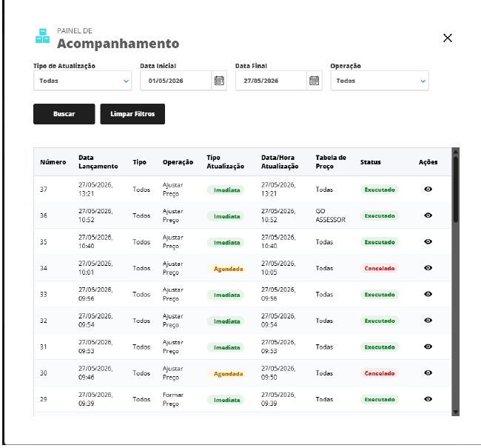Image resolution: width=481 pixels, height=448 pixels.
Task: Click the scrollbar up arrow
Action: coord(456,151)
